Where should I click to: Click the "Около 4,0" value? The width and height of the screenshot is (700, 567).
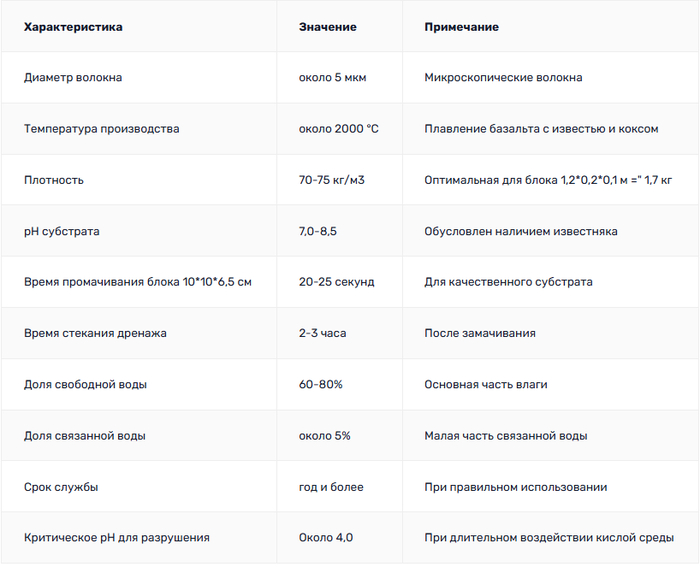coord(326,538)
